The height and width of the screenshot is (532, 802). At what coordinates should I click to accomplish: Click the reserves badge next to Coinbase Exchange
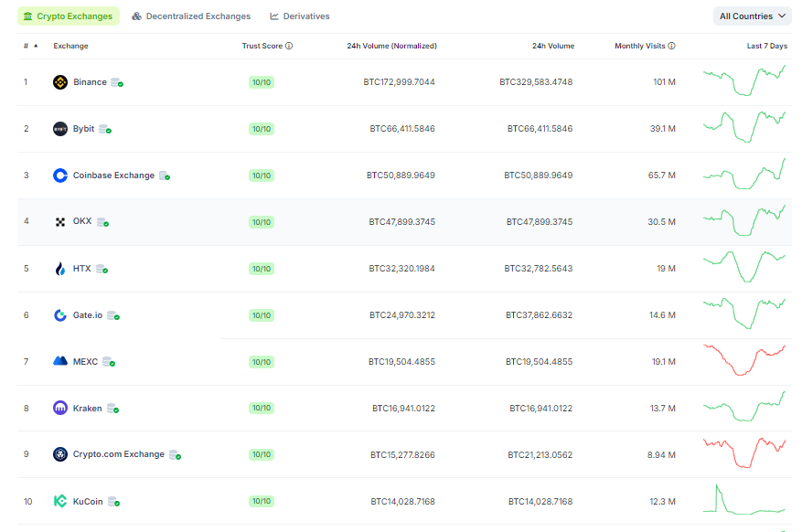(165, 176)
